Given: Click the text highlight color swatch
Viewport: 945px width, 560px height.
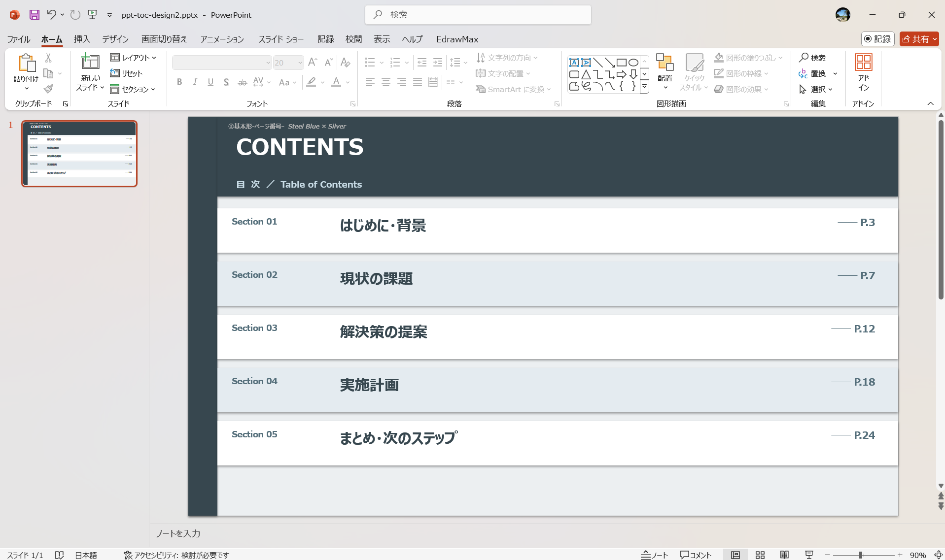Looking at the screenshot, I should (311, 82).
